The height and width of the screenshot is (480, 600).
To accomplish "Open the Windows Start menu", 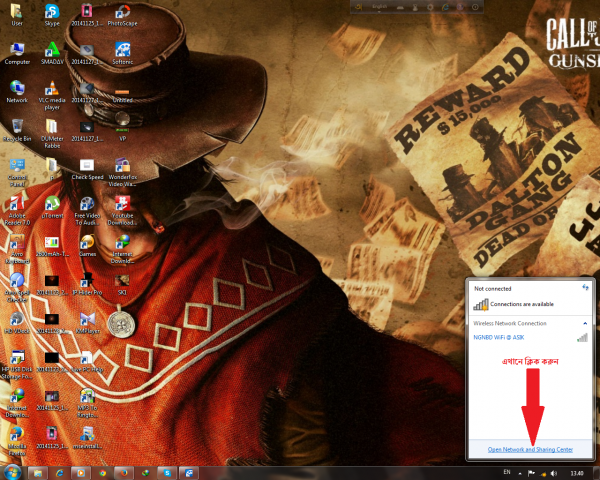I will pos(12,472).
